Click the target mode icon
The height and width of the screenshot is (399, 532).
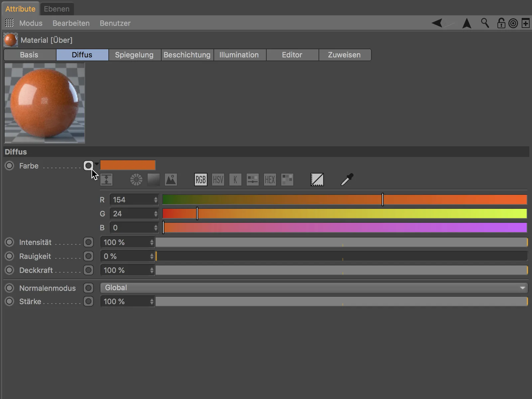click(513, 23)
